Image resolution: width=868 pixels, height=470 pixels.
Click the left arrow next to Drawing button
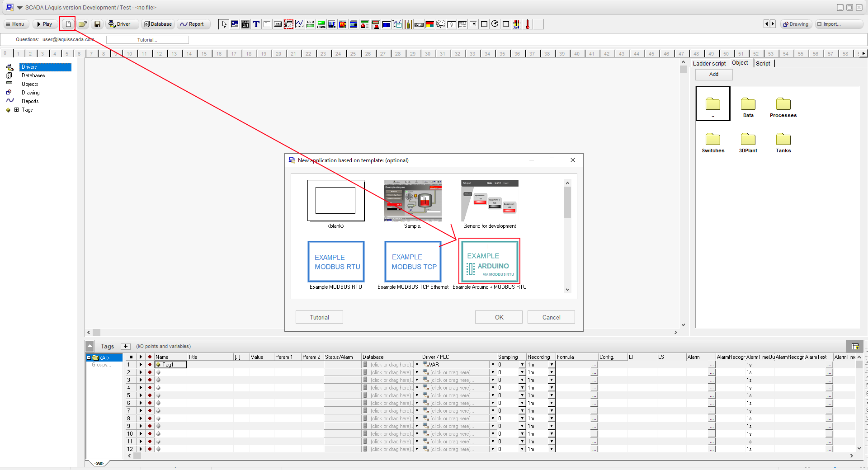[x=766, y=24]
